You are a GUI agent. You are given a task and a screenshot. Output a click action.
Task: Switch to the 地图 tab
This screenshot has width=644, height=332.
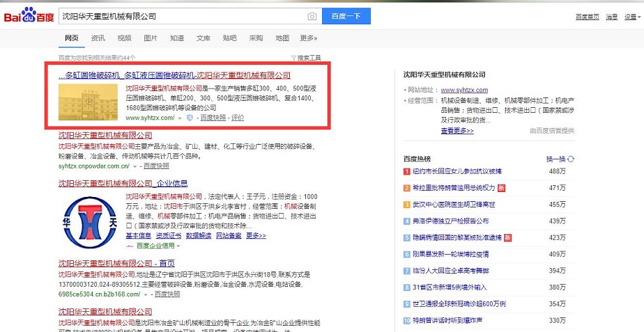[282, 38]
